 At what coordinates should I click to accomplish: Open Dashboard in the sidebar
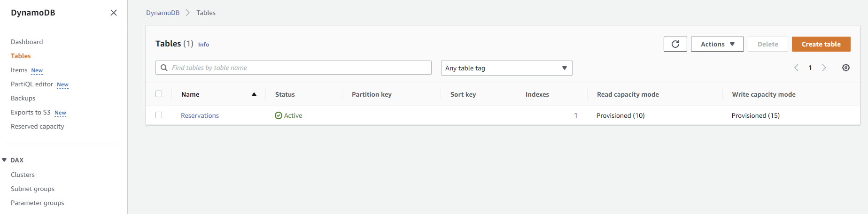[27, 42]
